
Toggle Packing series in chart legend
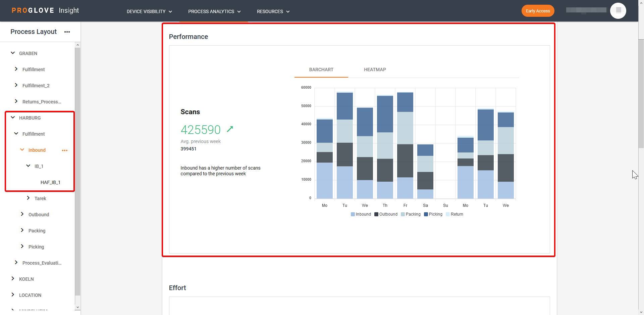click(411, 214)
